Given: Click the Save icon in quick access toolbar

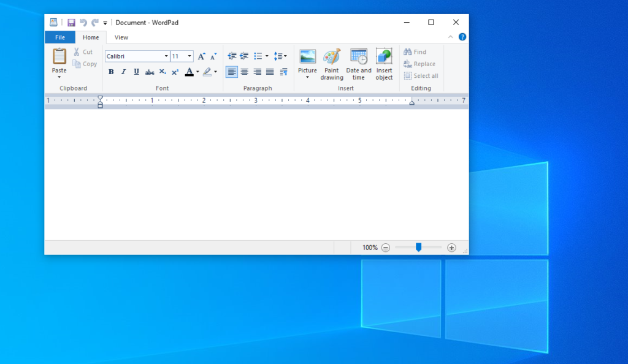Looking at the screenshot, I should (71, 23).
